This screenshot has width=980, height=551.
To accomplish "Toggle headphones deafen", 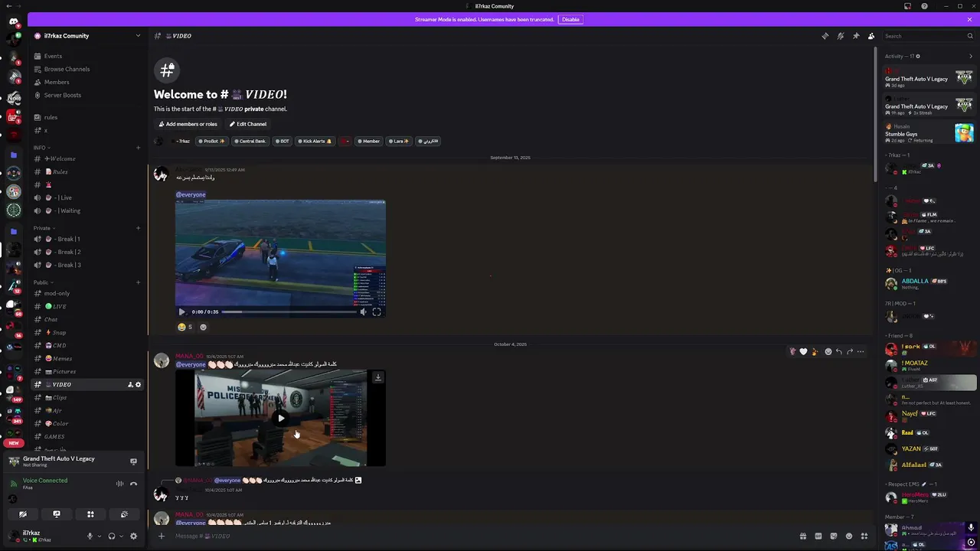I will click(112, 536).
